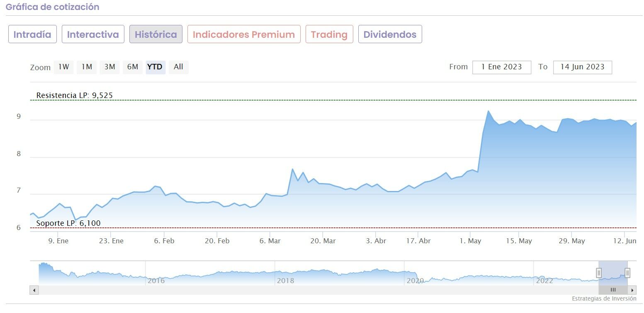Set zoom range to 1M
644x313 pixels.
(87, 67)
